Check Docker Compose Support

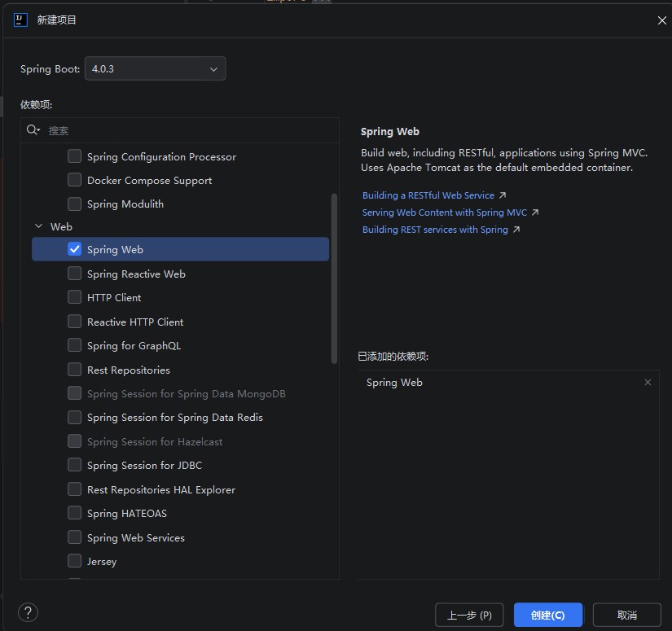pyautogui.click(x=75, y=179)
